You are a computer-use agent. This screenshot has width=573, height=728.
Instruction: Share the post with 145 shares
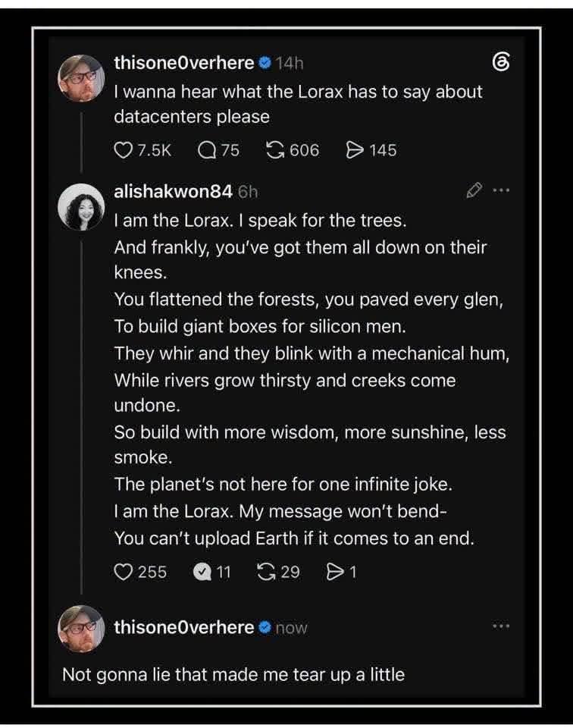click(355, 150)
